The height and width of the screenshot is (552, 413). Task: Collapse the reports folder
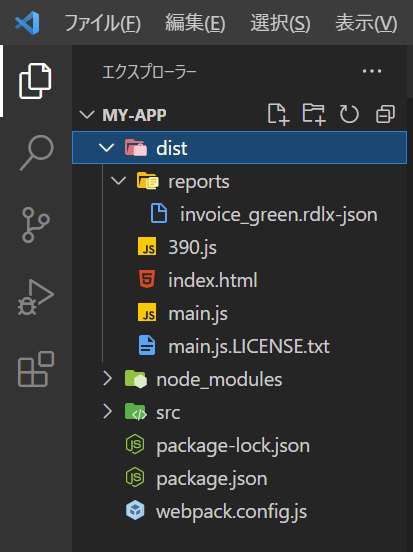pos(118,181)
